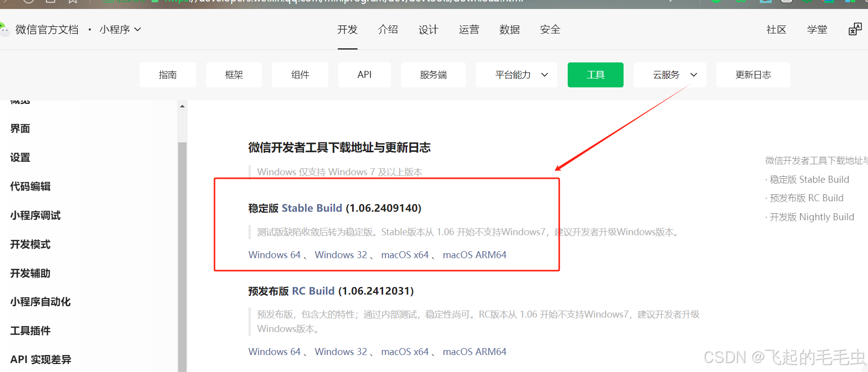Jump to 预发布版 RC Build in outline

(807, 198)
